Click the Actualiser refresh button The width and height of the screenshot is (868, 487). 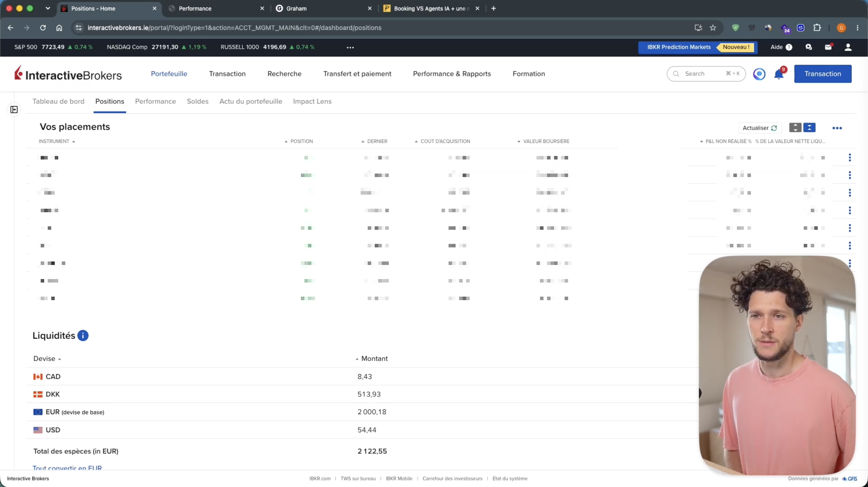(760, 128)
